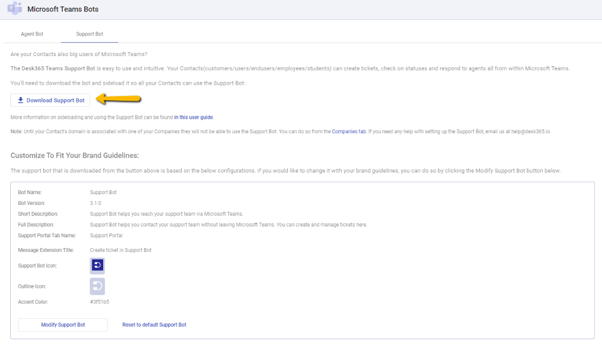Click 'Create ticket in Support Bot' value
The height and width of the screenshot is (364, 602).
pyautogui.click(x=120, y=250)
